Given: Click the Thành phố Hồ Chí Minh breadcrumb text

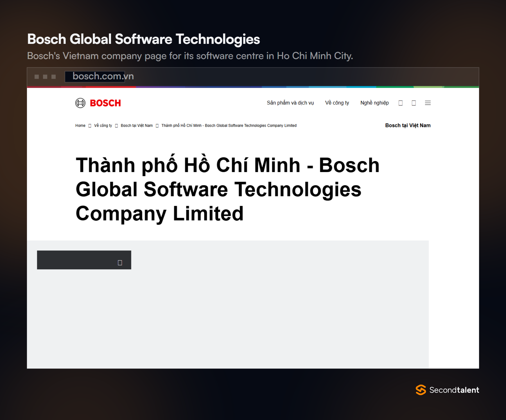Looking at the screenshot, I should 229,126.
